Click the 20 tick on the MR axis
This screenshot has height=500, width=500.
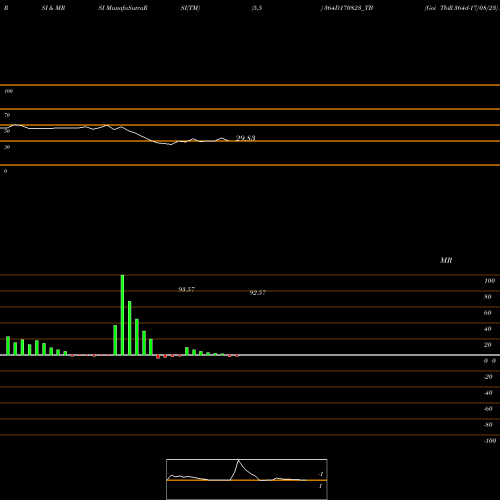488,345
